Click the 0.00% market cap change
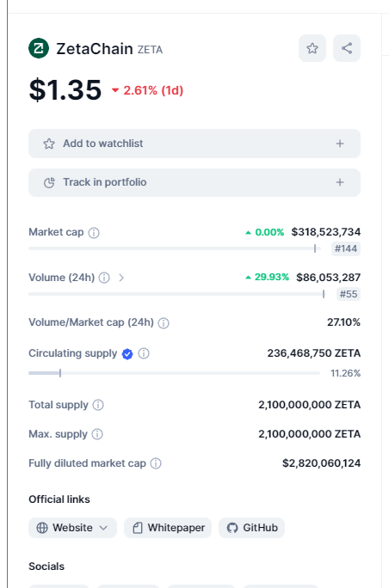389x588 pixels. coord(265,232)
